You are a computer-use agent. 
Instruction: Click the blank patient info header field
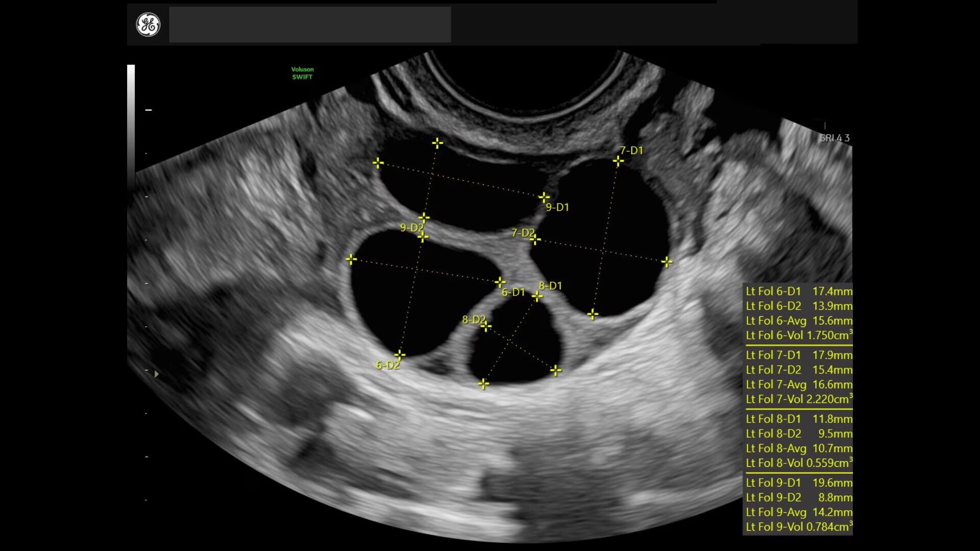pos(310,24)
